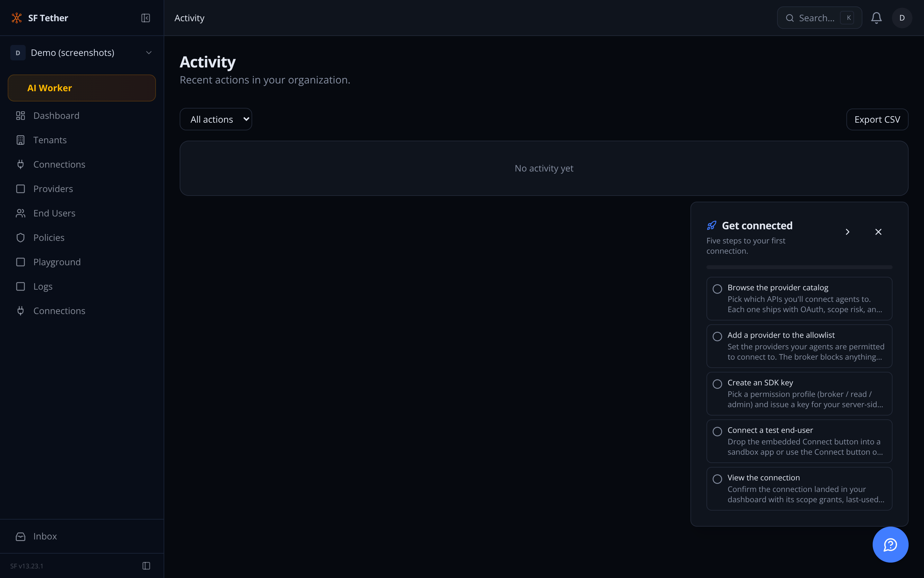Viewport: 924px width, 578px height.
Task: Click Recent actions in your organization subtitle
Action: click(265, 80)
